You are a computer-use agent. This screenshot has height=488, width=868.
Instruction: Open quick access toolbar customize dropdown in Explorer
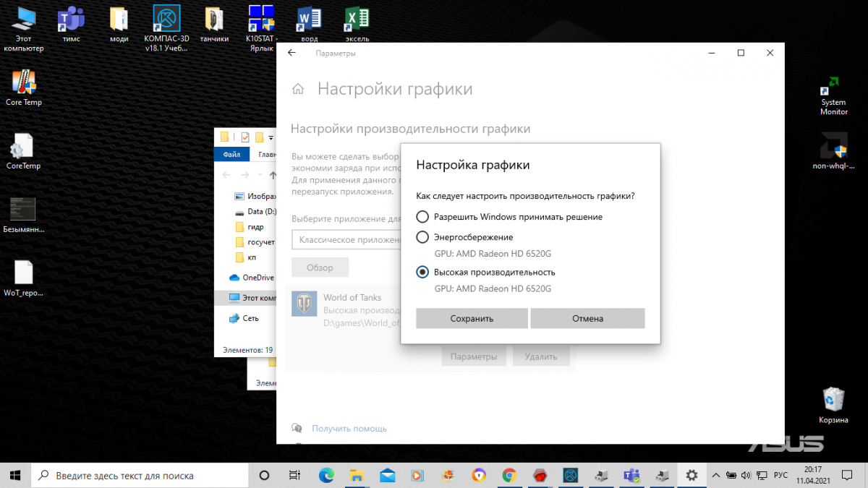271,137
